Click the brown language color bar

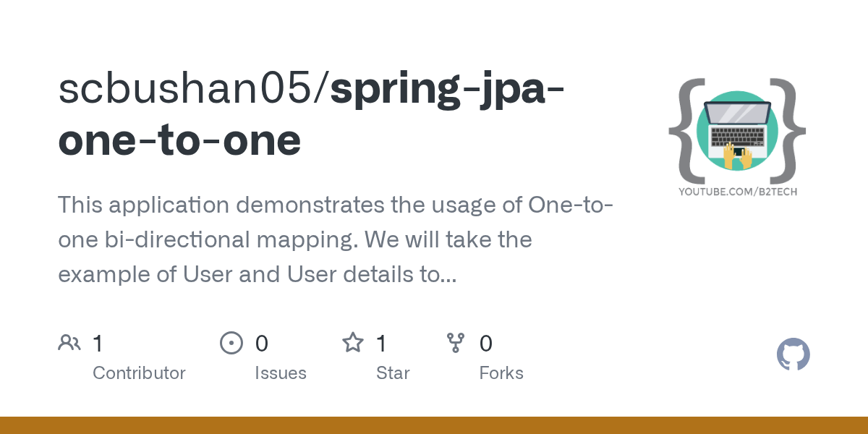[434, 425]
